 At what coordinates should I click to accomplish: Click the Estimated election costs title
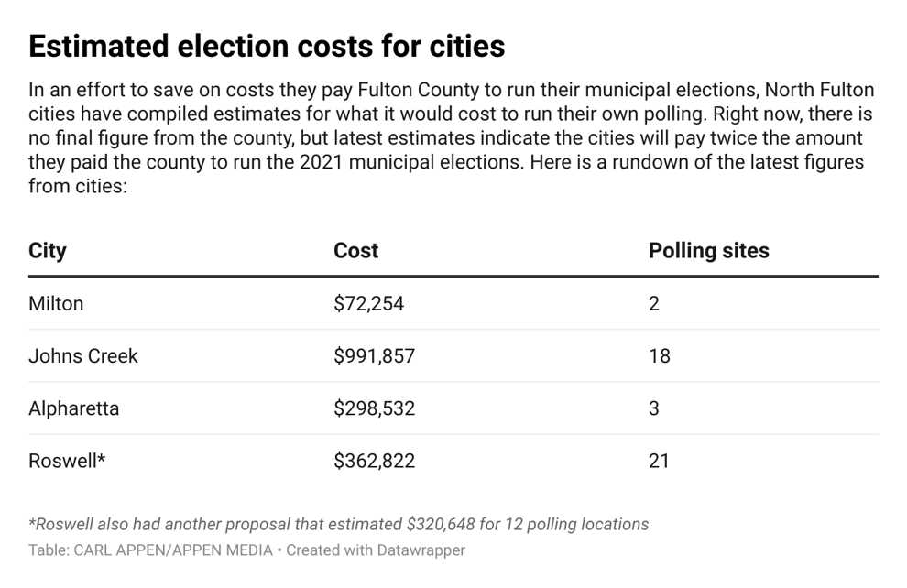(267, 47)
